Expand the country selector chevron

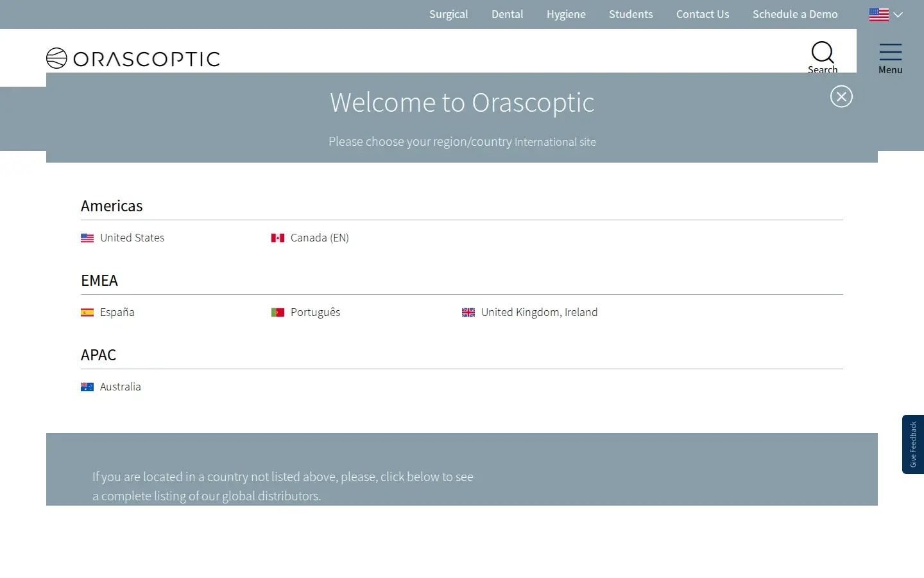(x=898, y=15)
